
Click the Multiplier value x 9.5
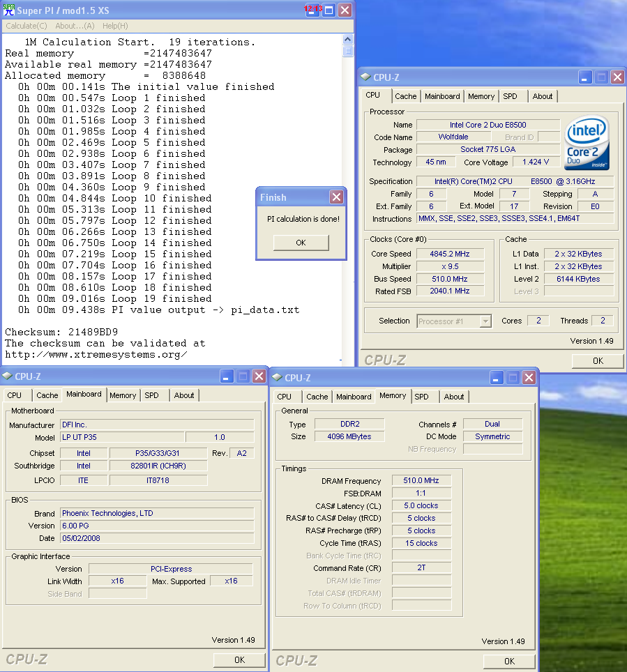(x=450, y=266)
